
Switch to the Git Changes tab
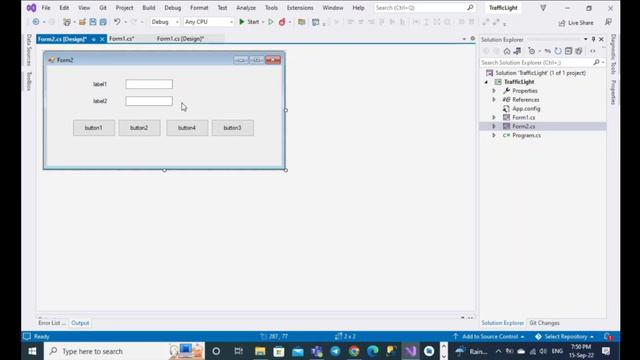coord(544,323)
